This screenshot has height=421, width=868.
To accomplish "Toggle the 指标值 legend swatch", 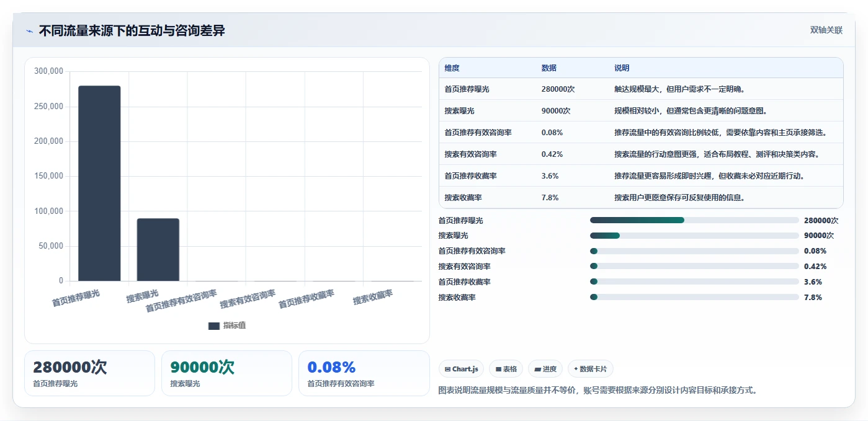I will [x=214, y=326].
